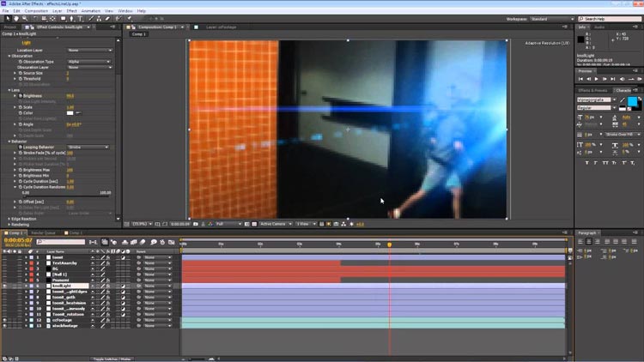Collapse the Behavior group

(x=9, y=142)
